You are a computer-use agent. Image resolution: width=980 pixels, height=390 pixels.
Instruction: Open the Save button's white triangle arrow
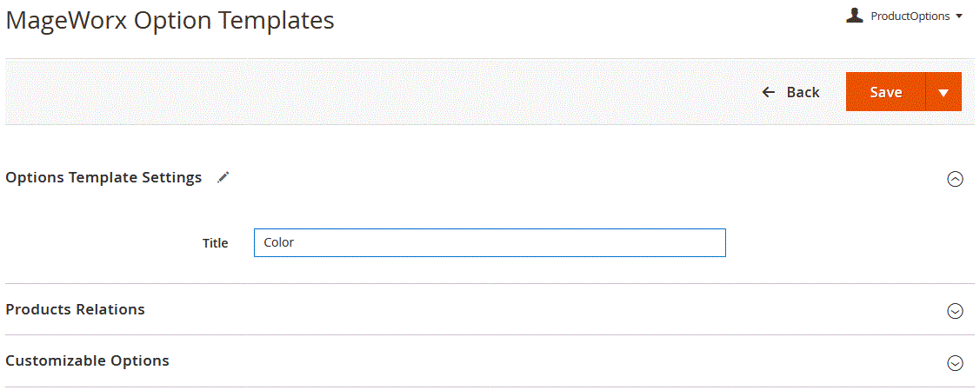[943, 92]
